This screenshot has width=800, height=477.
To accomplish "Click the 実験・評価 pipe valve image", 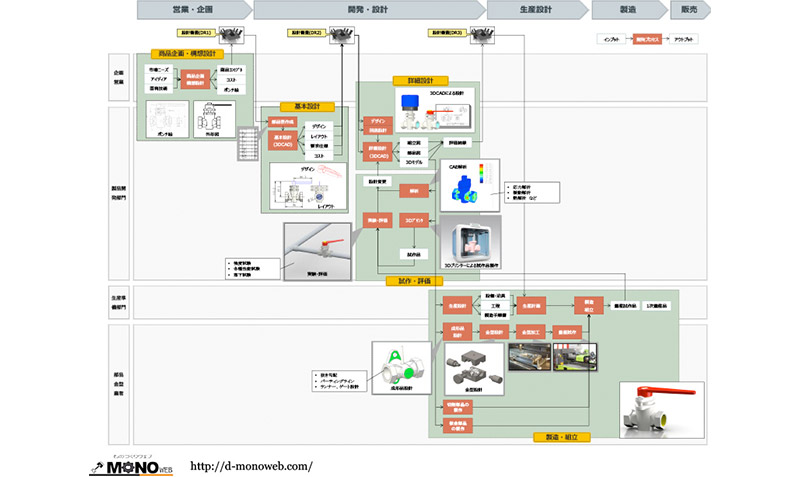I will point(318,246).
